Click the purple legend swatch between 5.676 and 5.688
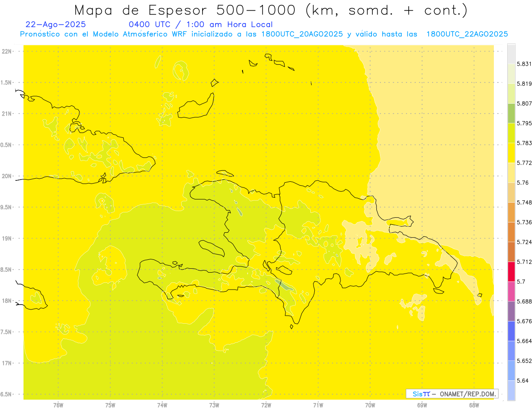This screenshot has height=411, width=532. (x=511, y=311)
